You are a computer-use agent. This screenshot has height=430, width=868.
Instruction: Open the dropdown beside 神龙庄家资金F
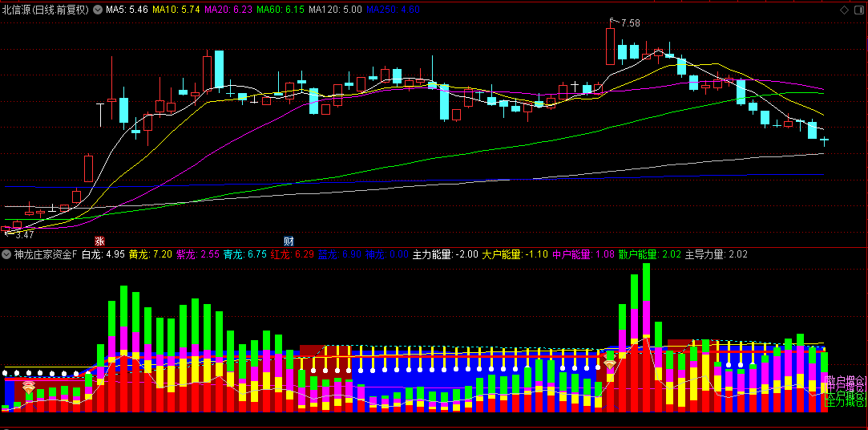pos(6,255)
